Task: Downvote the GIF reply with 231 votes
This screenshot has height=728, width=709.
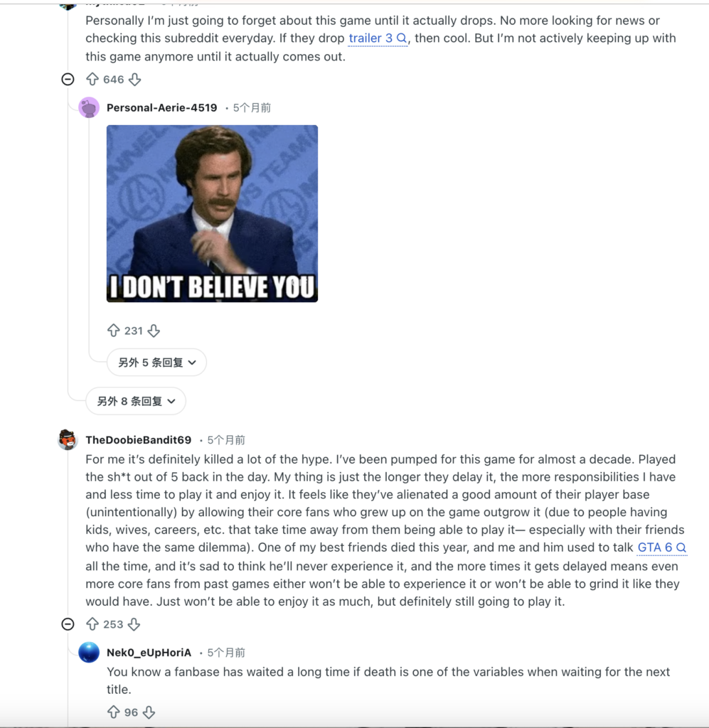Action: [154, 331]
